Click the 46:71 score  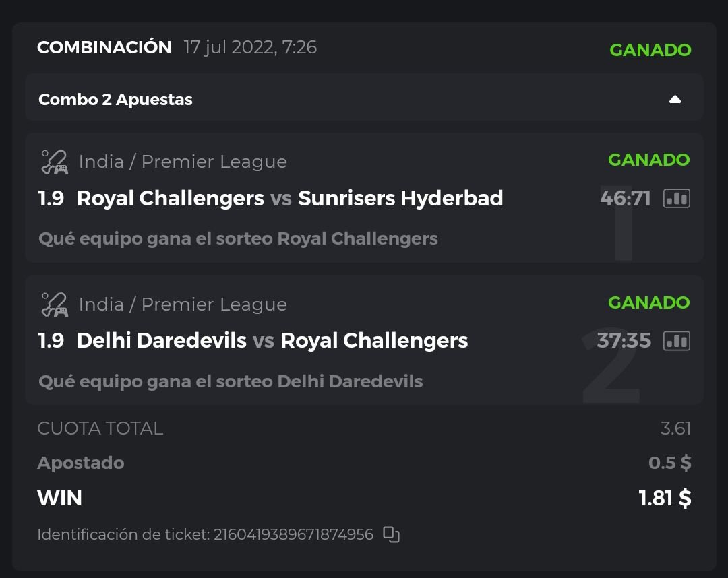point(625,199)
